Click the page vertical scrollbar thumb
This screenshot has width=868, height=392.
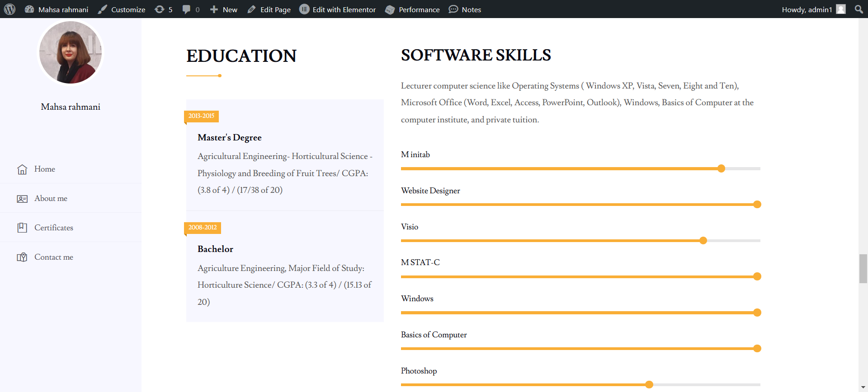(x=863, y=269)
